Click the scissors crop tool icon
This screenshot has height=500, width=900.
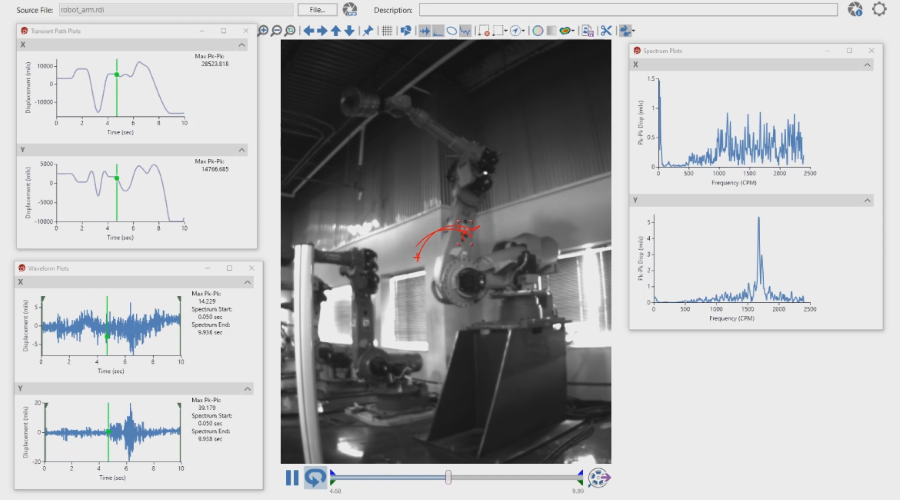[x=605, y=31]
